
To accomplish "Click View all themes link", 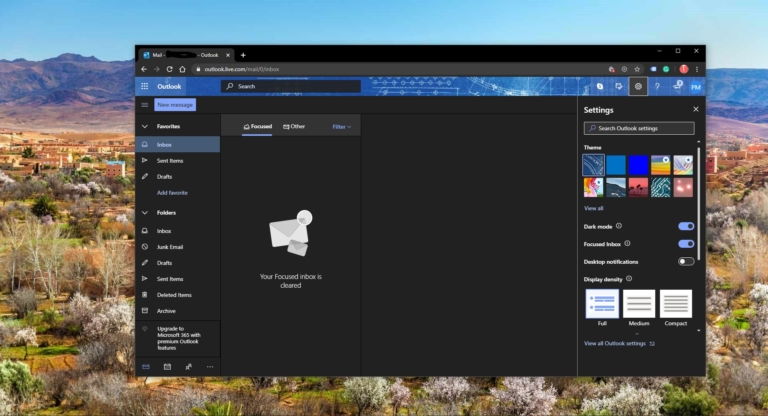I will tap(593, 208).
